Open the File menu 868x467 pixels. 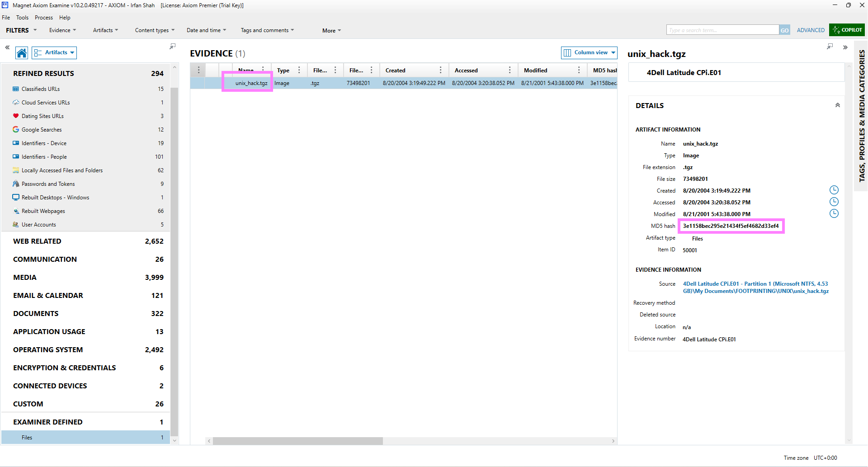tap(6, 18)
